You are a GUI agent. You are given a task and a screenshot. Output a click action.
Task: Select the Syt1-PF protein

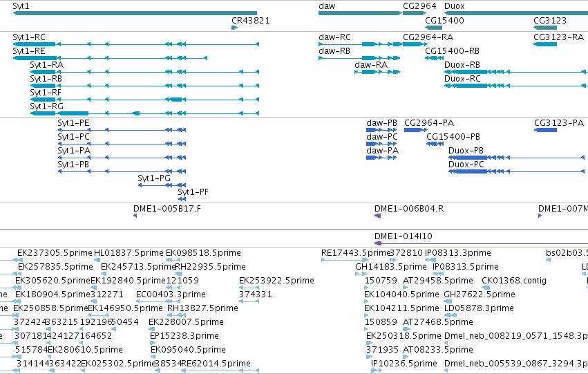click(182, 199)
